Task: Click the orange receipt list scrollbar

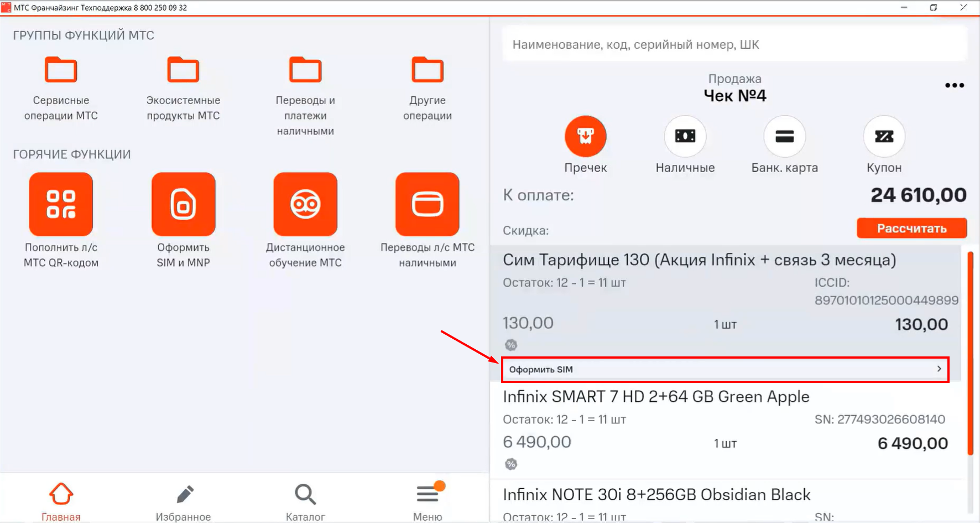Action: [x=970, y=353]
